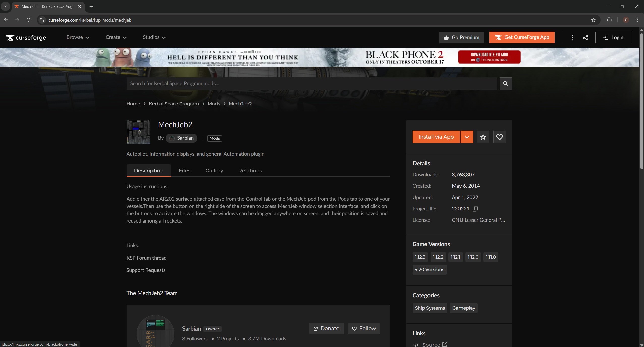Follow MechJeb2 project with heart icon
This screenshot has height=347, width=644.
point(499,137)
